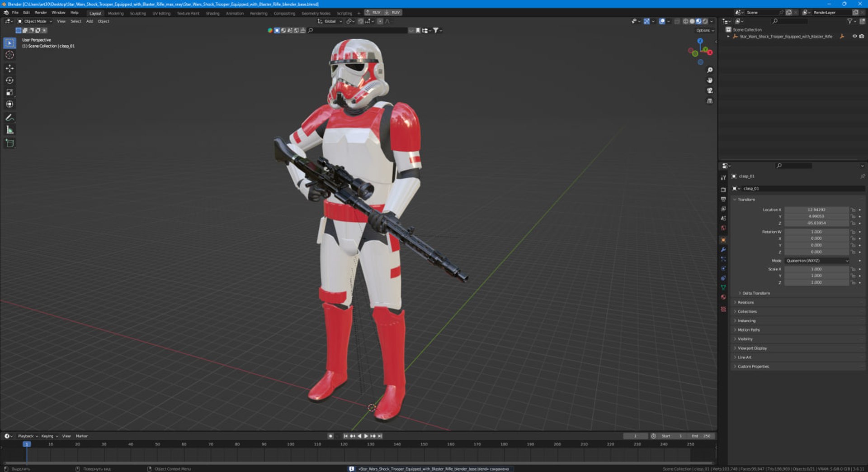Toggle camera view icon in viewport

click(x=710, y=91)
